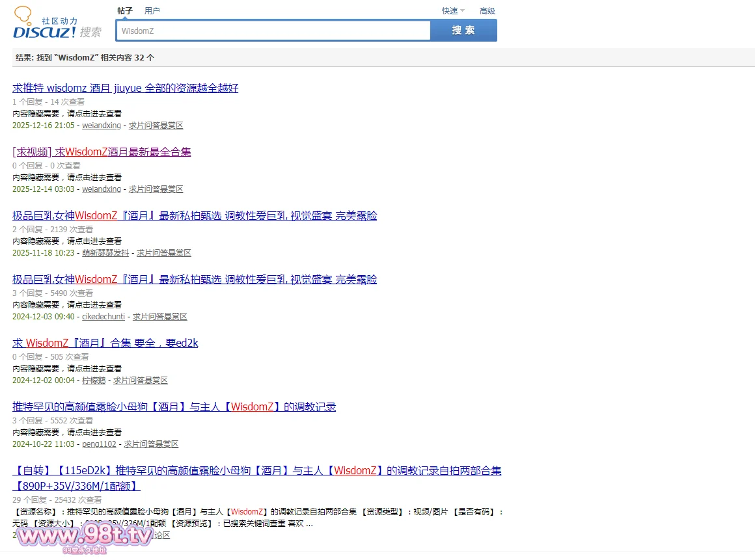Open author weiandxing on the 2025-12-16 post

click(x=101, y=126)
